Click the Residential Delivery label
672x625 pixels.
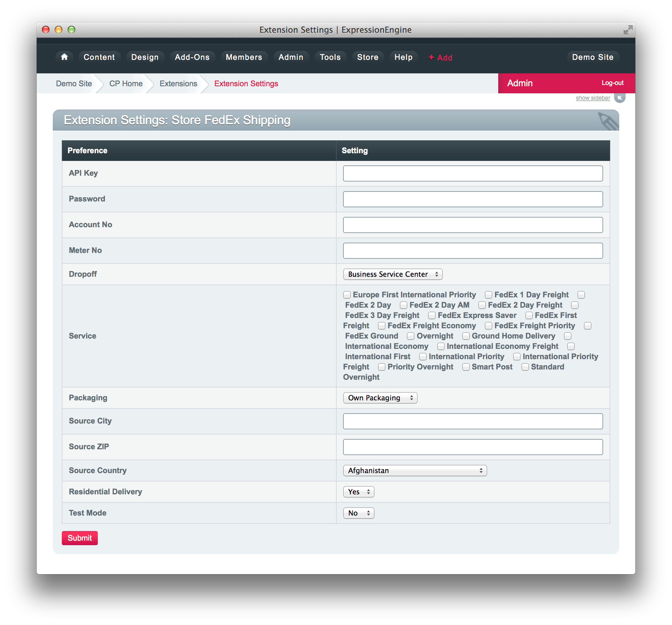[x=106, y=492]
